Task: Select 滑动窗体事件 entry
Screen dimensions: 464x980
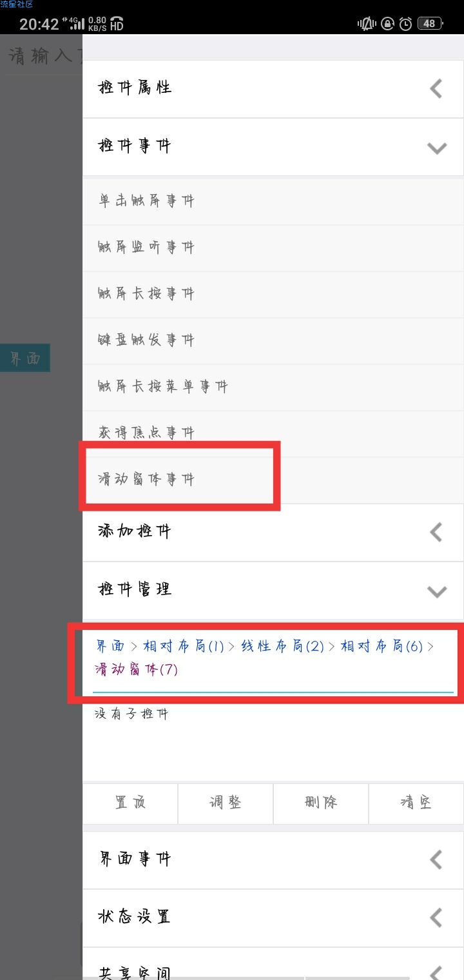Action: pos(273,480)
